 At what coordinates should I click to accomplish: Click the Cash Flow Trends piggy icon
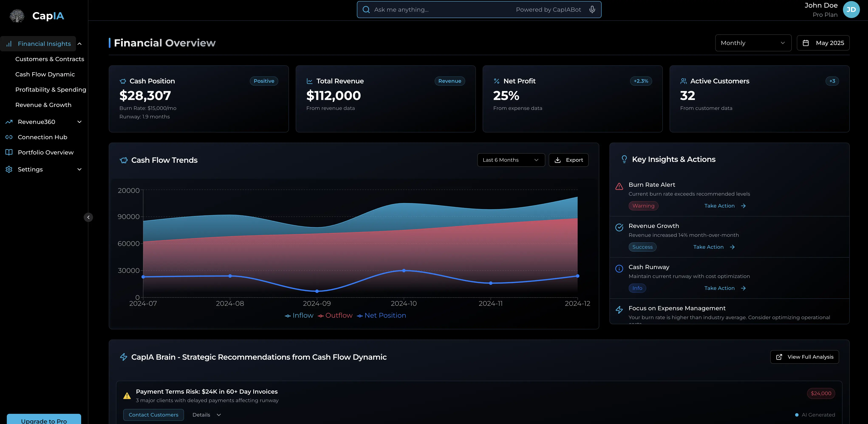pyautogui.click(x=124, y=160)
